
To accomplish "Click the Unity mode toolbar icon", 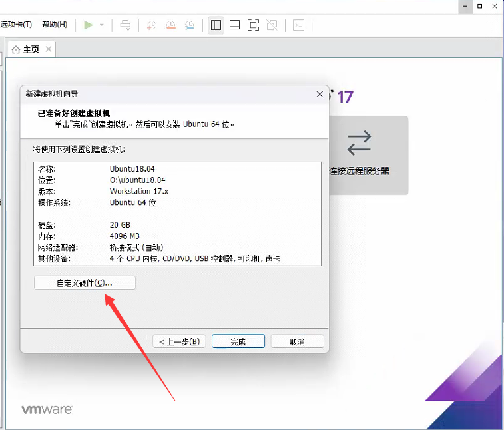I will pyautogui.click(x=272, y=25).
